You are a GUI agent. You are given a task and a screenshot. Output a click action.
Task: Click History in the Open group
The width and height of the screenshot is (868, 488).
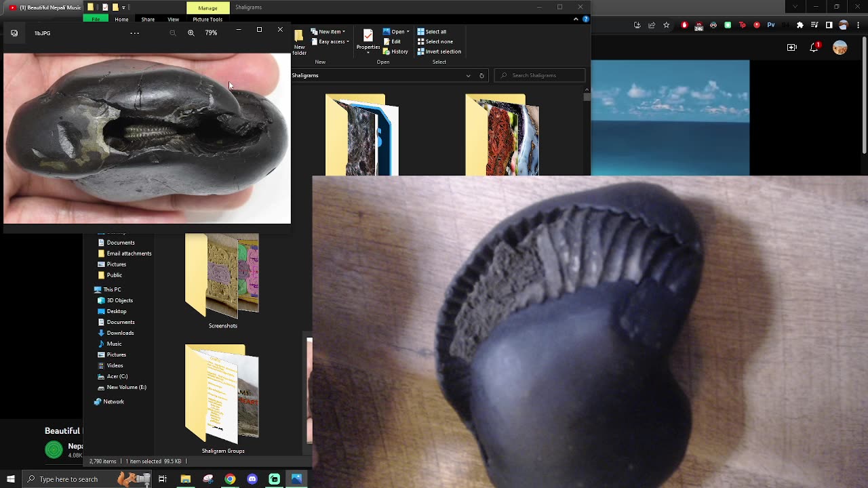coord(395,52)
